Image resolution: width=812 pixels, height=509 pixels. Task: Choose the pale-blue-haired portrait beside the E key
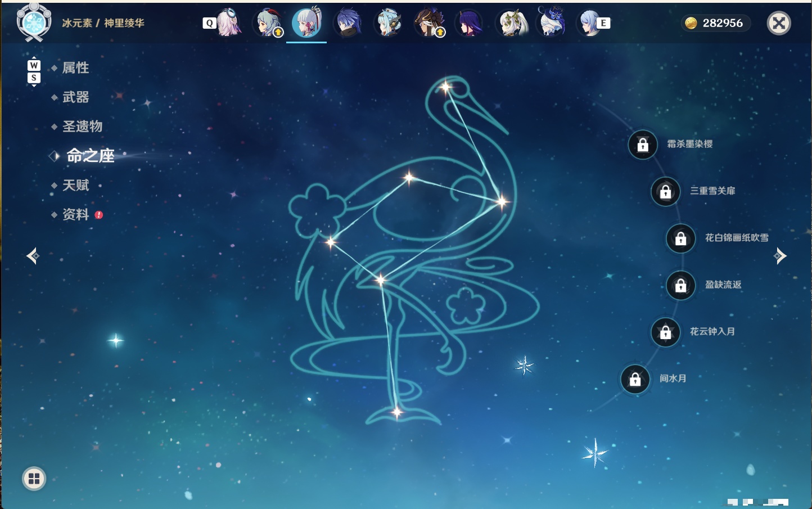point(589,23)
